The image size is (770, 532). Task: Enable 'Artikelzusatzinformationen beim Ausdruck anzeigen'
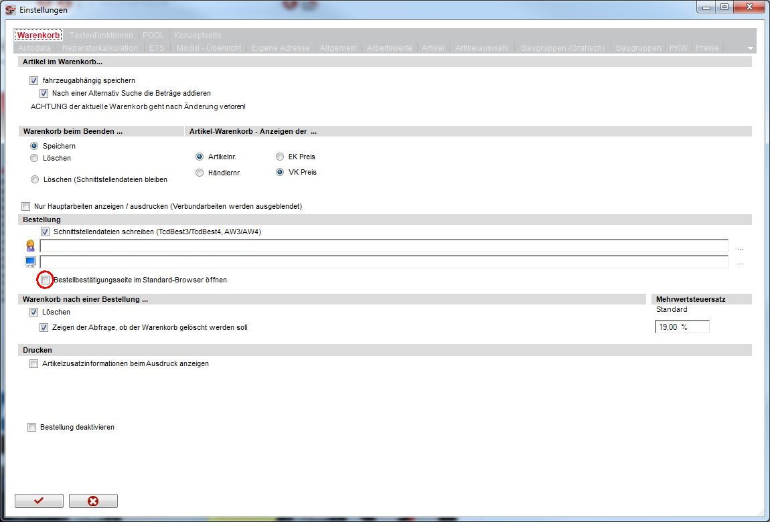[x=34, y=363]
